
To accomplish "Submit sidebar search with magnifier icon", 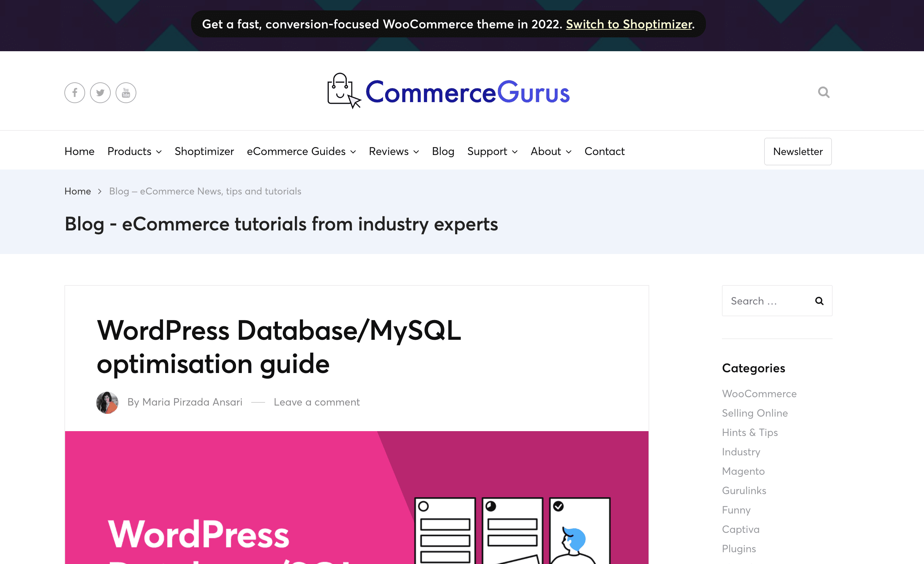I will click(x=819, y=301).
